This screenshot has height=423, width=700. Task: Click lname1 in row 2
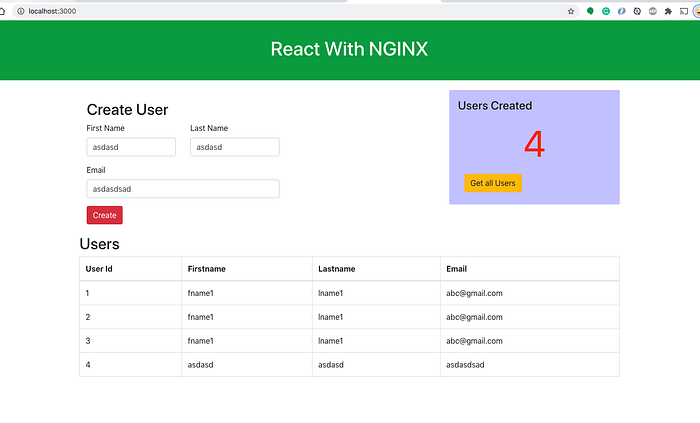click(330, 317)
